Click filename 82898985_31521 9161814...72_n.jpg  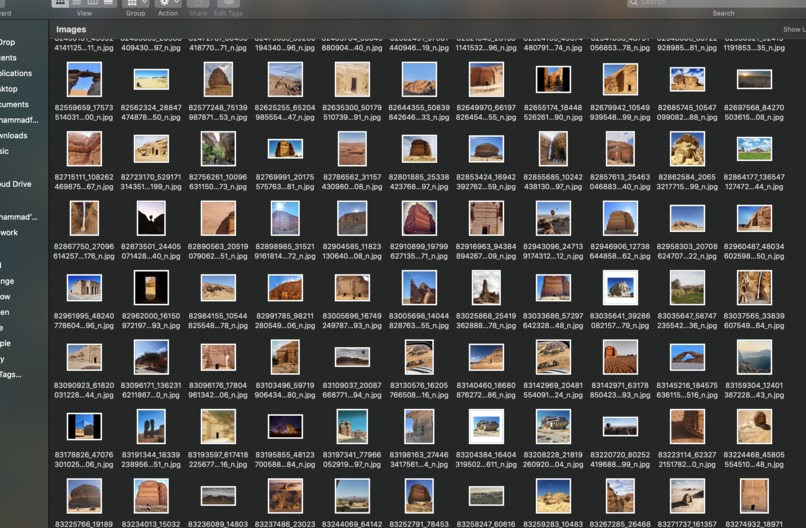pos(285,251)
